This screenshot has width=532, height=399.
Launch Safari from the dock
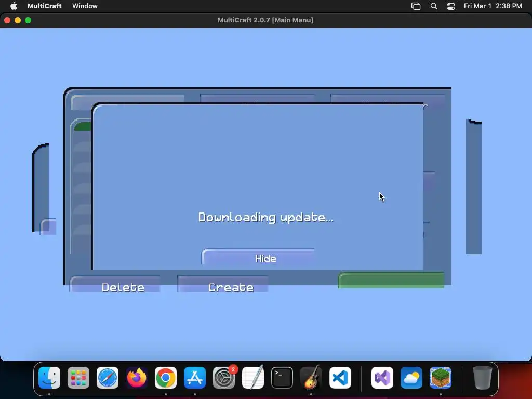(x=108, y=378)
